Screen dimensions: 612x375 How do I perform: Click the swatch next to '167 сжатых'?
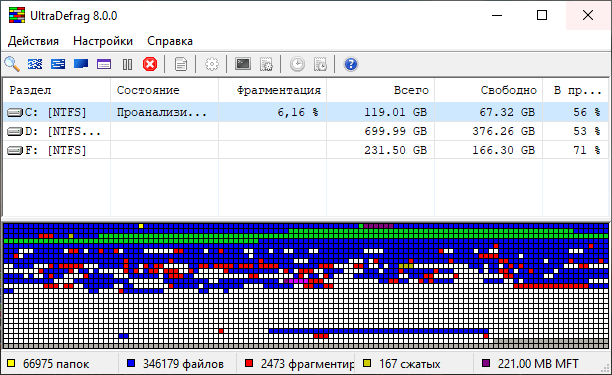pos(367,363)
